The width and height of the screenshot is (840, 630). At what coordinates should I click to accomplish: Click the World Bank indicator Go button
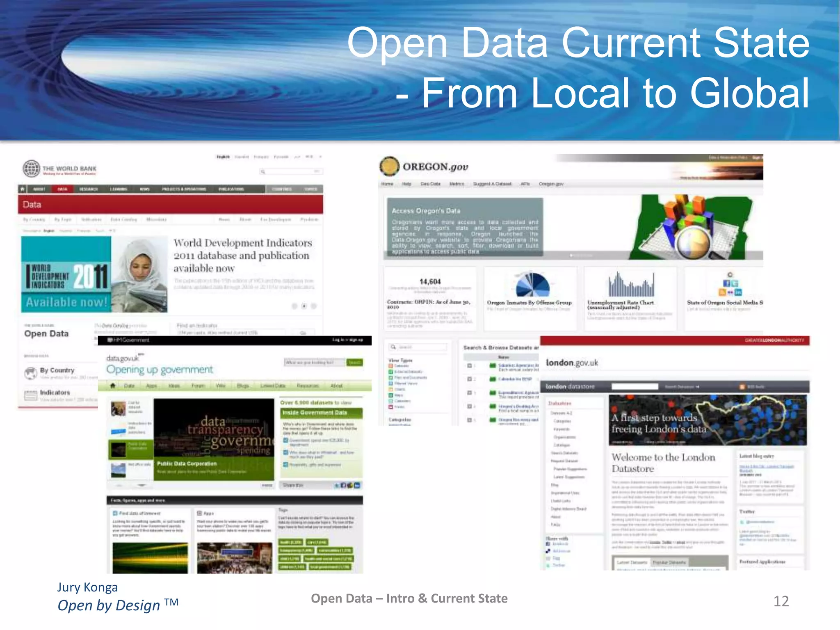(303, 333)
